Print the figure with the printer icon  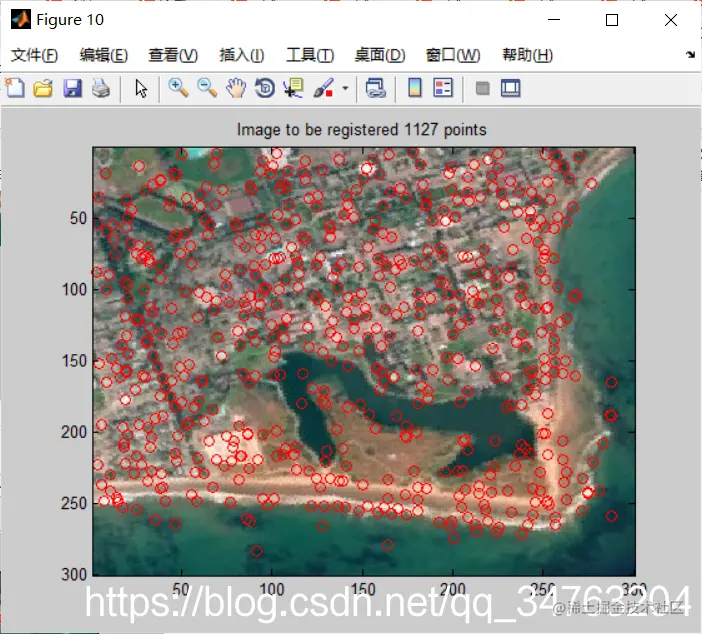pyautogui.click(x=101, y=88)
